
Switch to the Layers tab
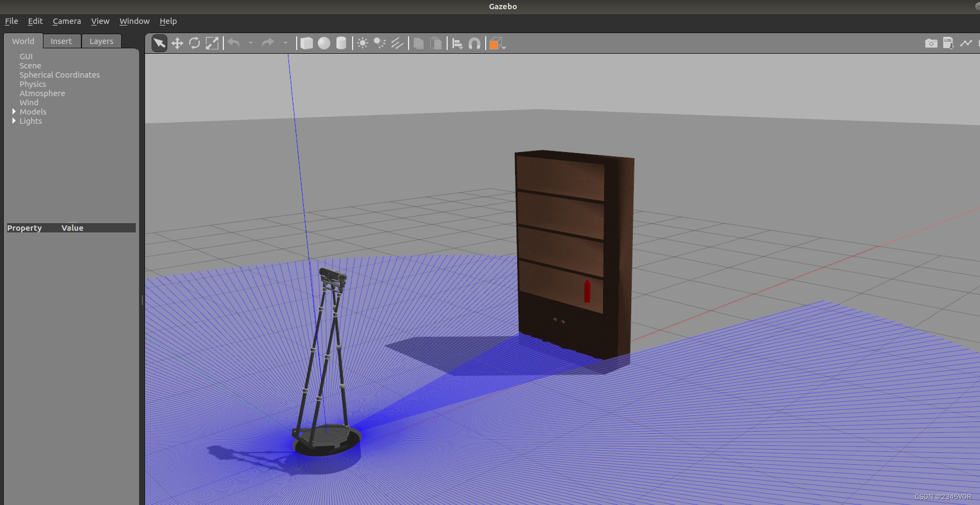pyautogui.click(x=102, y=41)
